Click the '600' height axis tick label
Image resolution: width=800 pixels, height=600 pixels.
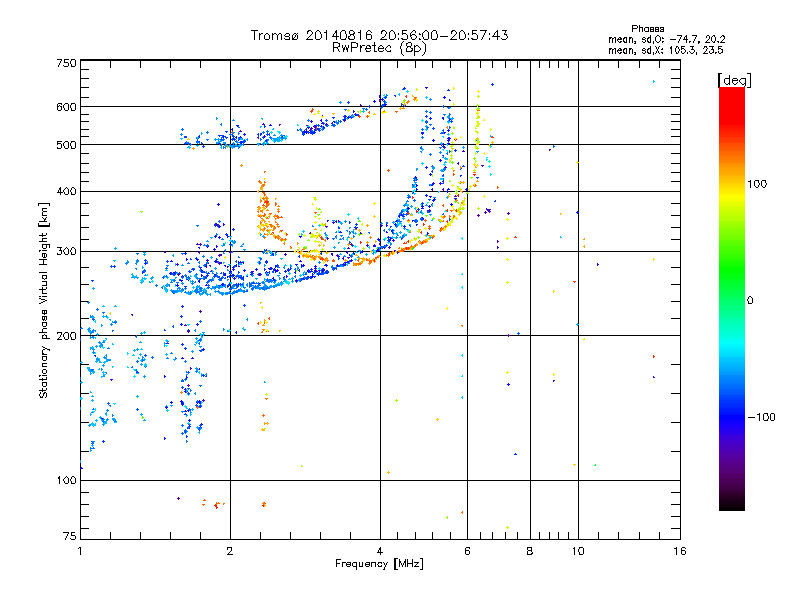66,107
